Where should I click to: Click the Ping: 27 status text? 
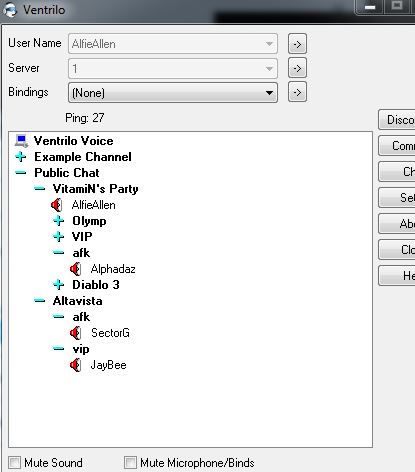(85, 118)
